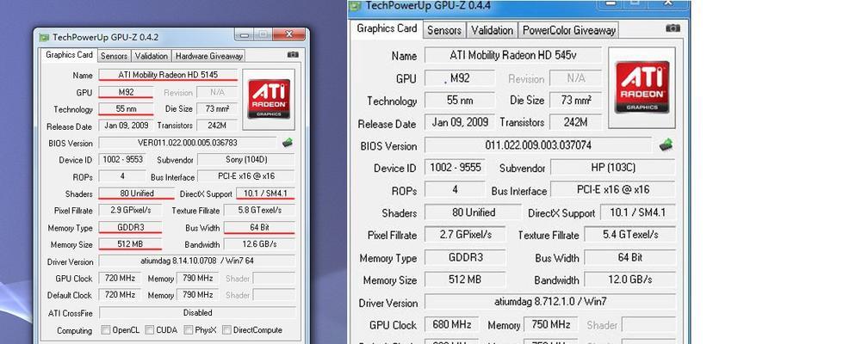Minimize the GPU-Z 0.4.2 window
Viewport: 868px width, 344px height.
point(245,34)
